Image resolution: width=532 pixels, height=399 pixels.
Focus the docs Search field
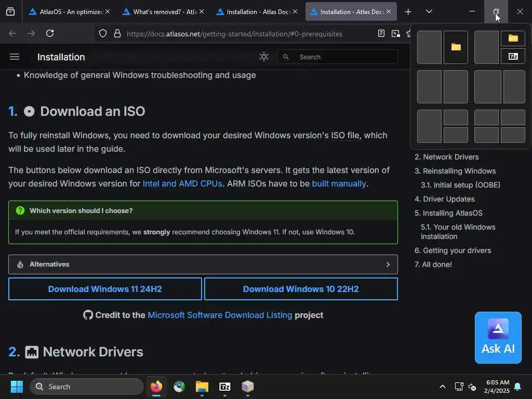(337, 57)
